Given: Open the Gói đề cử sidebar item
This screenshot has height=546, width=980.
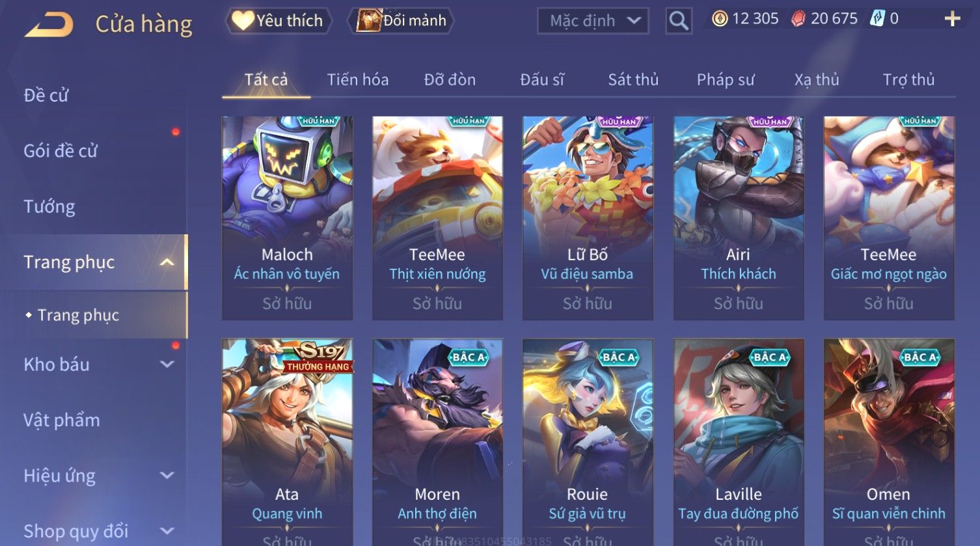Looking at the screenshot, I should [61, 151].
